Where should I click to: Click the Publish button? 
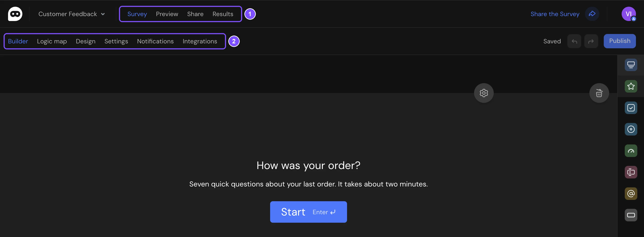click(619, 41)
